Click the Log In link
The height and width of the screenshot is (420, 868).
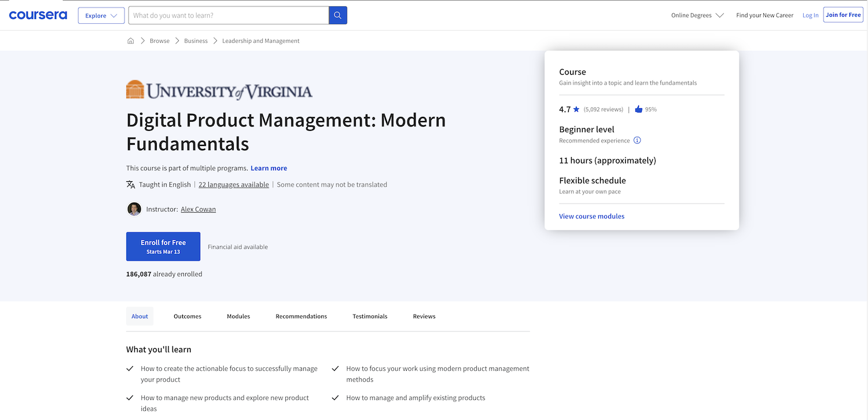(811, 16)
